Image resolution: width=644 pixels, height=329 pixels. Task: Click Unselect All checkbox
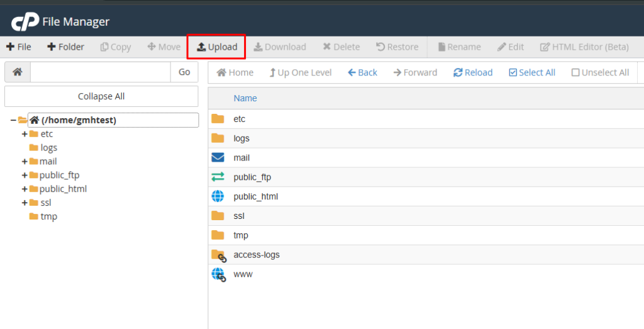(600, 72)
